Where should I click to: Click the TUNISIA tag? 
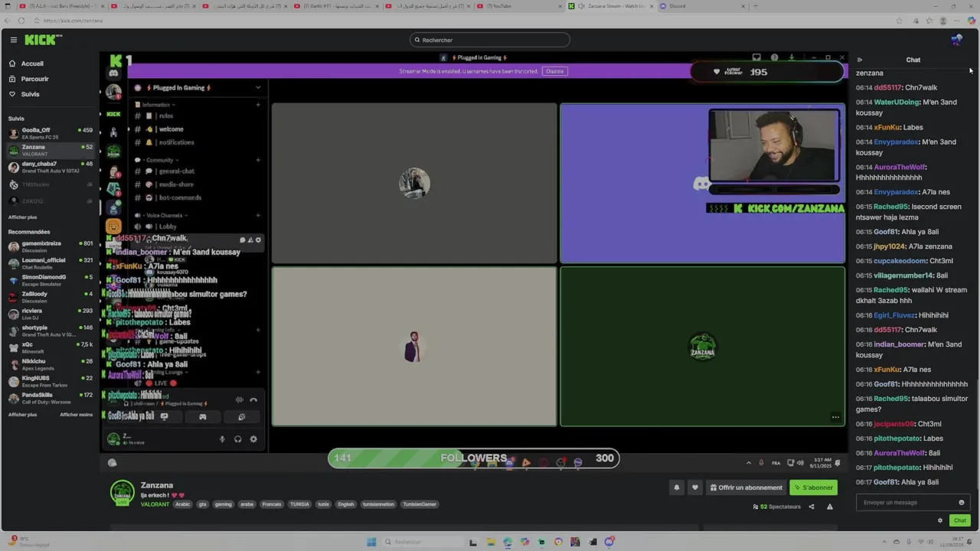(299, 504)
